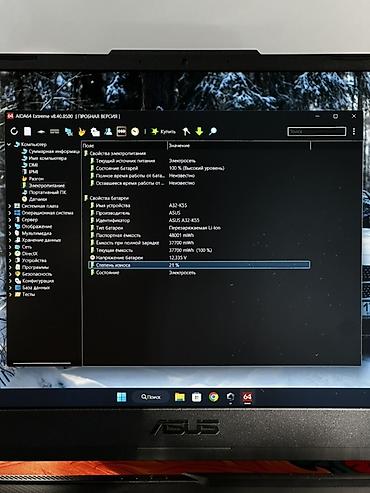The height and width of the screenshot is (493, 370).
Task: Collapse the Компьютер tree node
Action: point(9,144)
